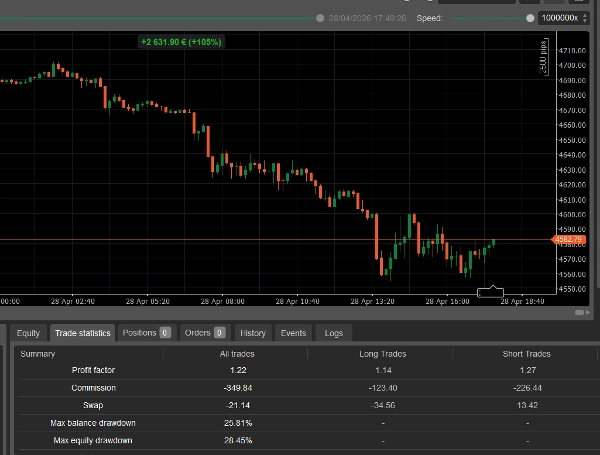Viewport: 600px width, 455px height.
Task: Select the Max balance drawdown label
Action: point(93,423)
